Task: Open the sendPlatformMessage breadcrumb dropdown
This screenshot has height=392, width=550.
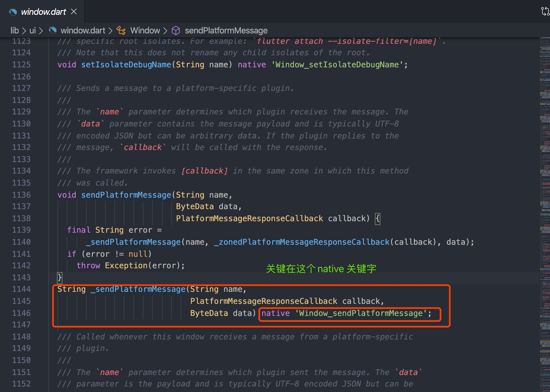Action: pyautogui.click(x=226, y=30)
